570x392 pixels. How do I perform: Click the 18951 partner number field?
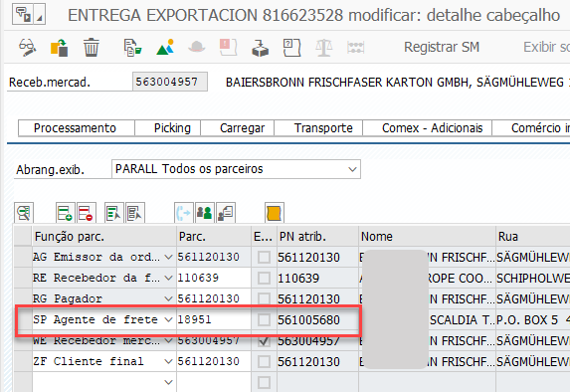[x=214, y=319]
